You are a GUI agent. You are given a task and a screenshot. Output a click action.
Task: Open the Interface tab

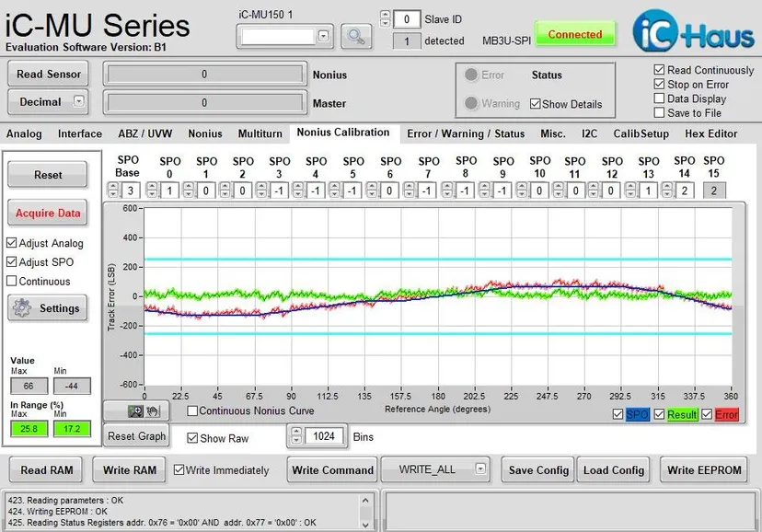(x=80, y=133)
